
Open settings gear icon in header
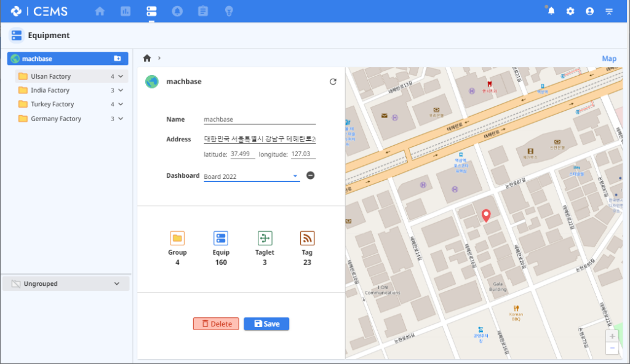[570, 11]
